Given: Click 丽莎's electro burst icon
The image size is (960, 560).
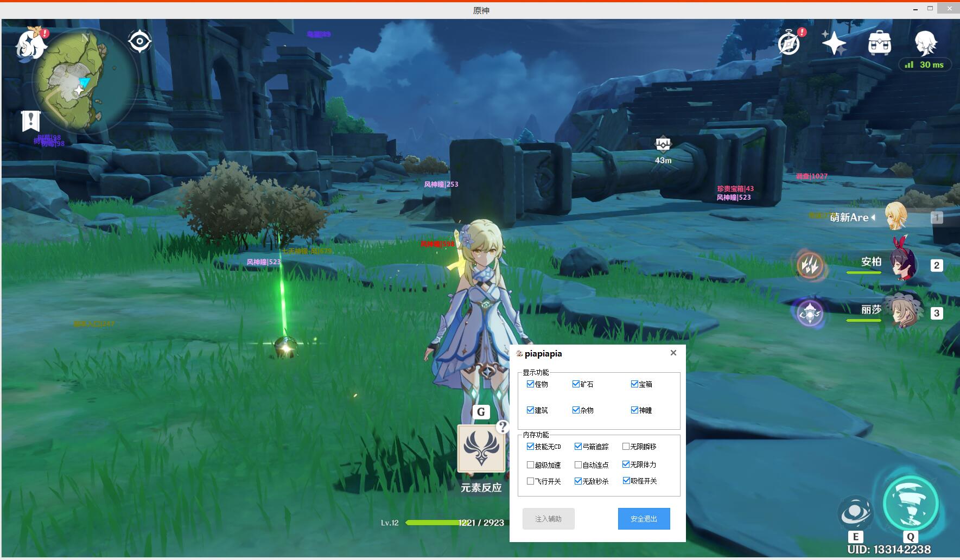Looking at the screenshot, I should pos(810,313).
